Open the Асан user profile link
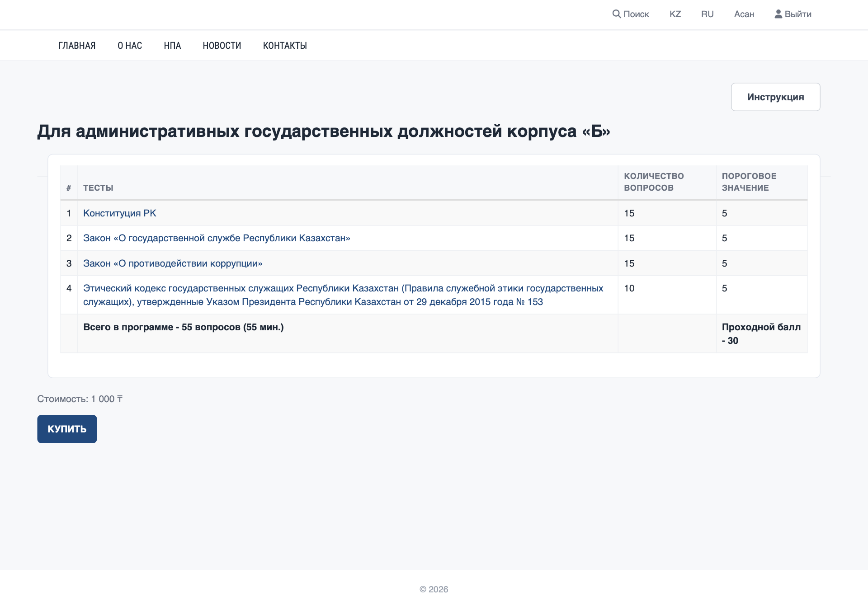The height and width of the screenshot is (610, 868). click(744, 14)
